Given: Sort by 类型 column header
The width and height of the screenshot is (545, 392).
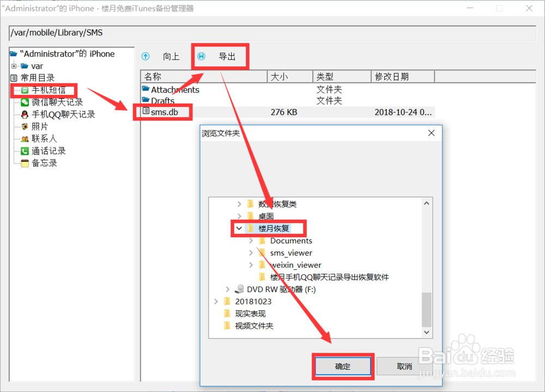Looking at the screenshot, I should click(x=342, y=76).
